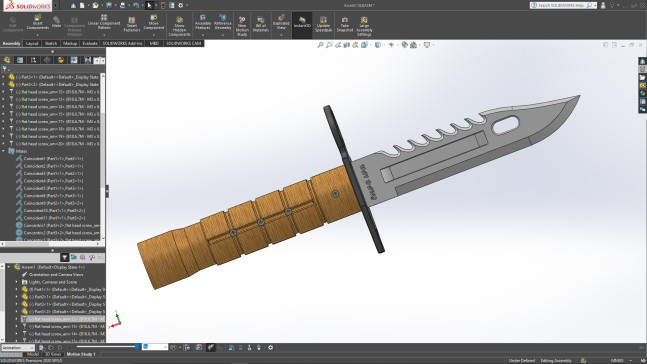Expand Linear Component Pattern dropdown arrow
The width and height of the screenshot is (647, 364).
(104, 35)
